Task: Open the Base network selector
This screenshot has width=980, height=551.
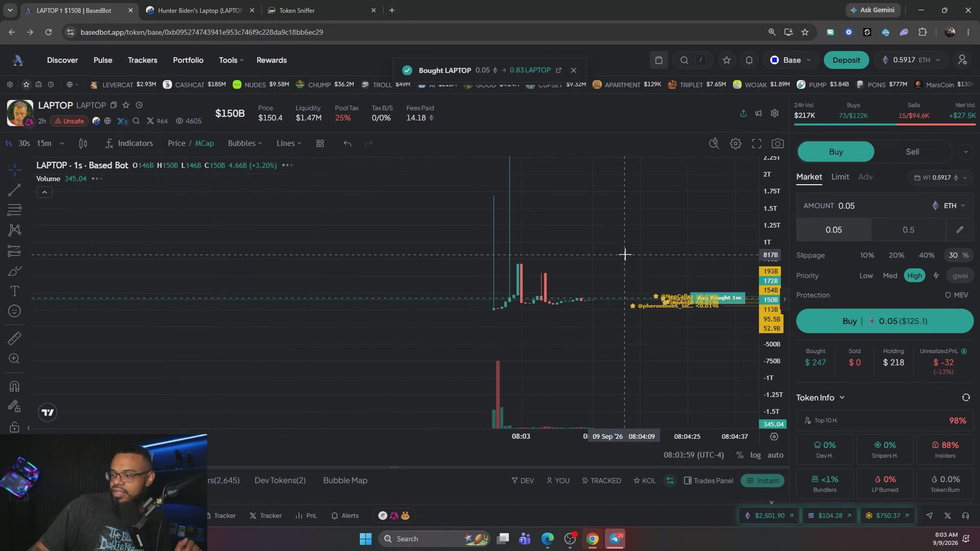Action: click(x=791, y=60)
